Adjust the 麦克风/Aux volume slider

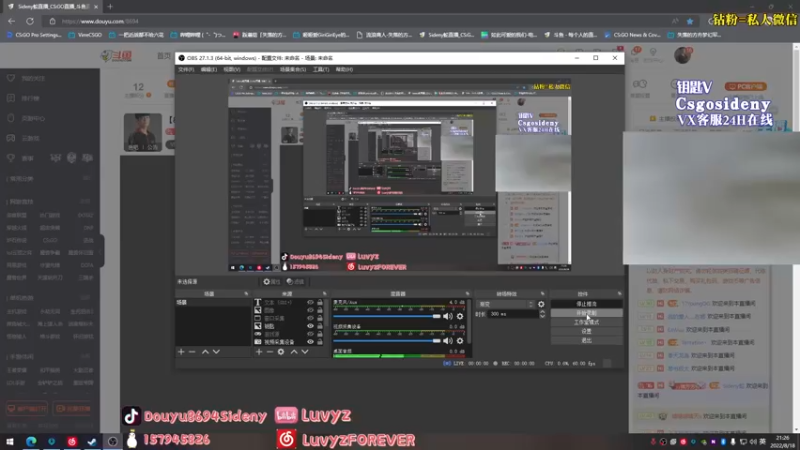tap(387, 316)
